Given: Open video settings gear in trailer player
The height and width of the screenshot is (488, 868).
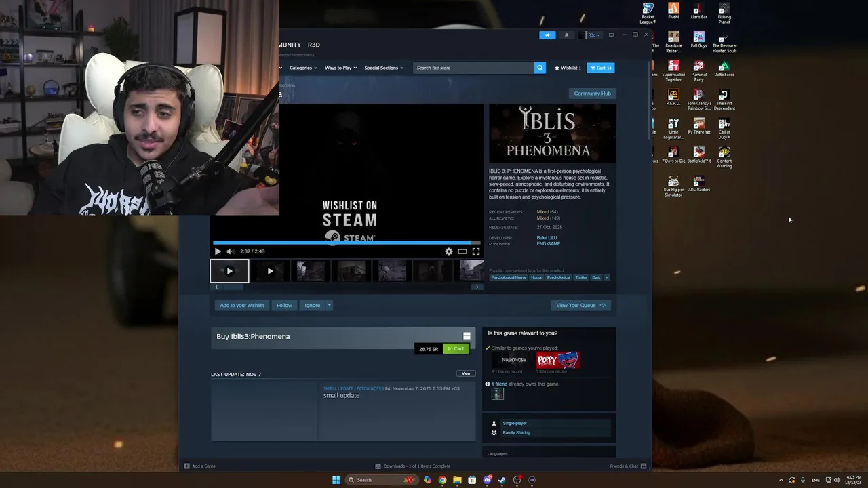Looking at the screenshot, I should [x=449, y=251].
